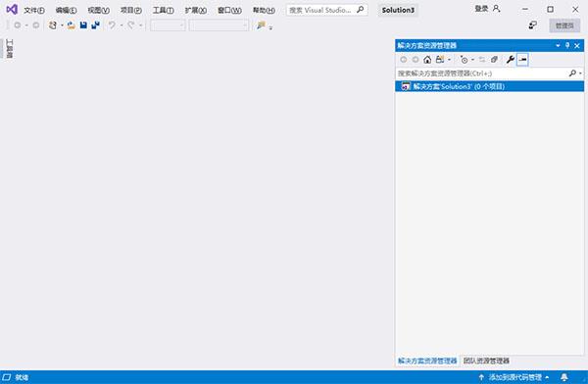Open the Solution Explorer window options dropdown
588x384 pixels.
click(558, 45)
